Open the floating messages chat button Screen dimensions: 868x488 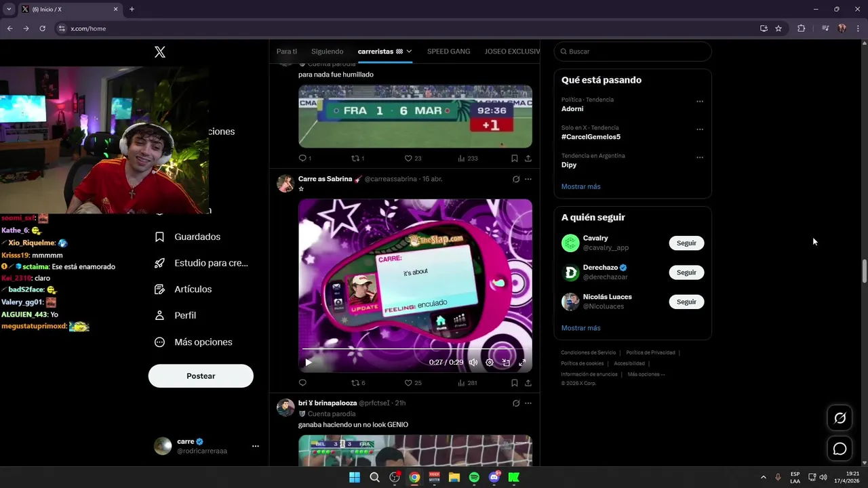pyautogui.click(x=840, y=449)
